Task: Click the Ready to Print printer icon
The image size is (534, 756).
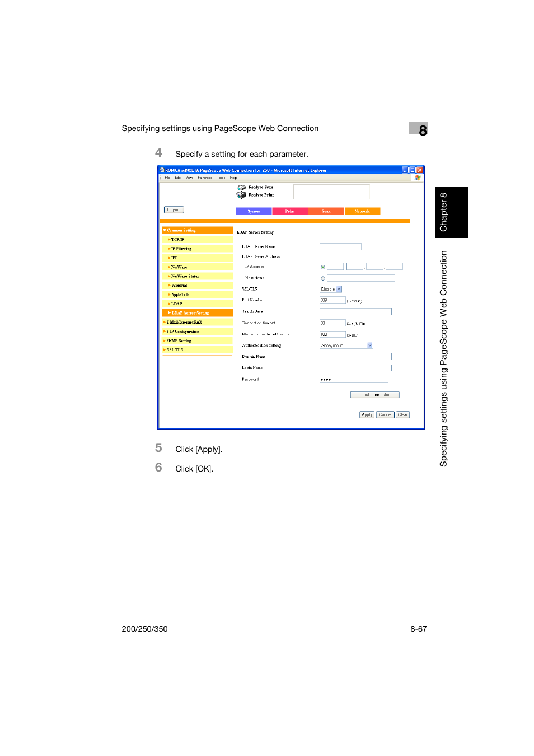Action: pyautogui.click(x=241, y=195)
